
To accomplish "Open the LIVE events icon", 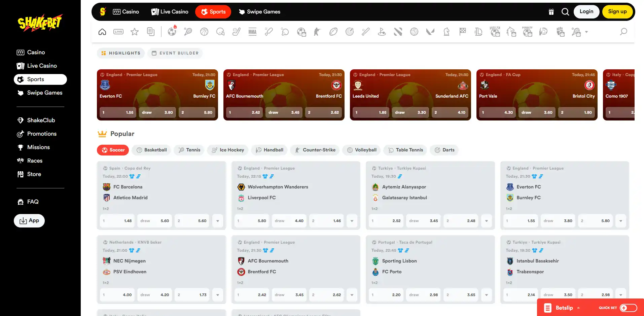I will click(x=118, y=32).
